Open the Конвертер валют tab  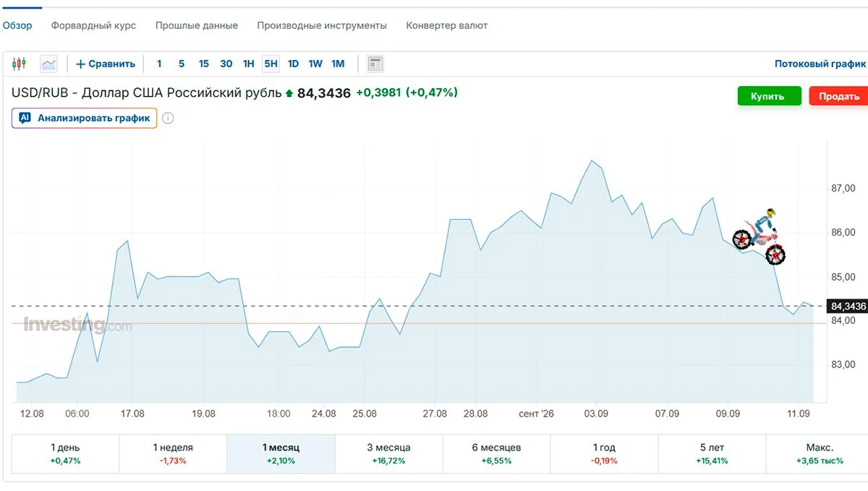click(x=447, y=25)
